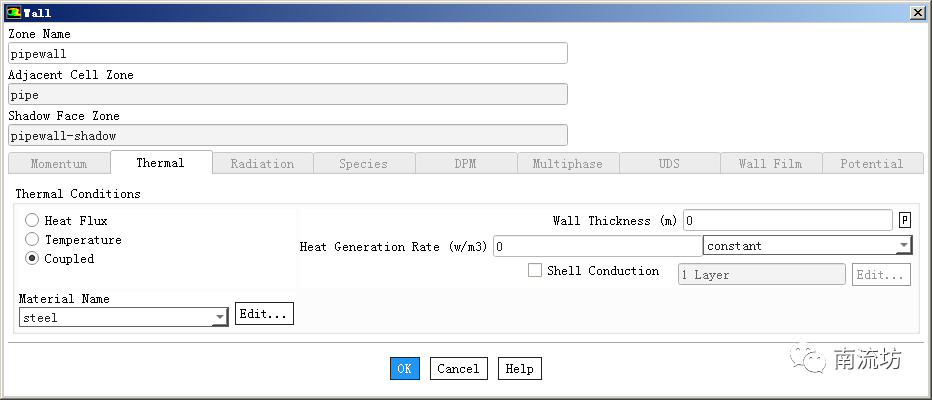Switch to the Thermal tab

coord(160,163)
